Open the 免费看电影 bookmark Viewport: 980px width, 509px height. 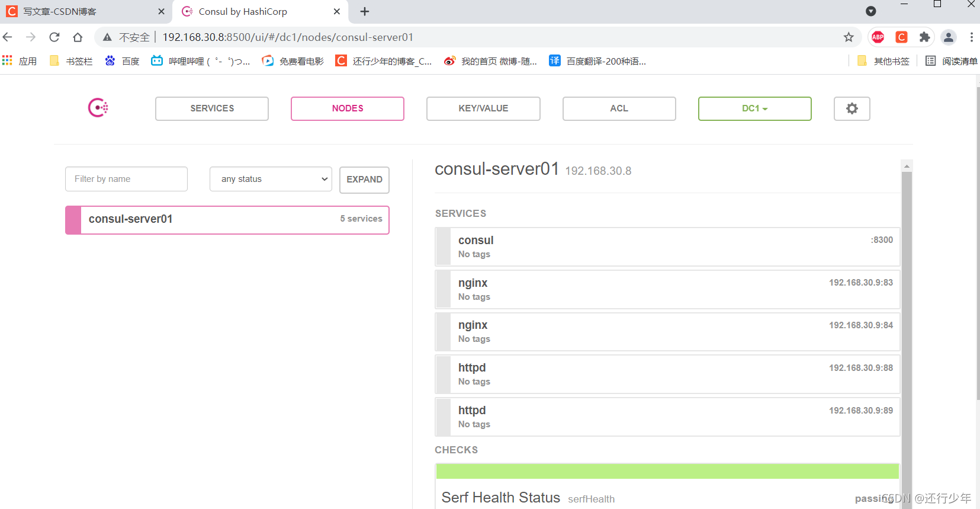coord(293,61)
